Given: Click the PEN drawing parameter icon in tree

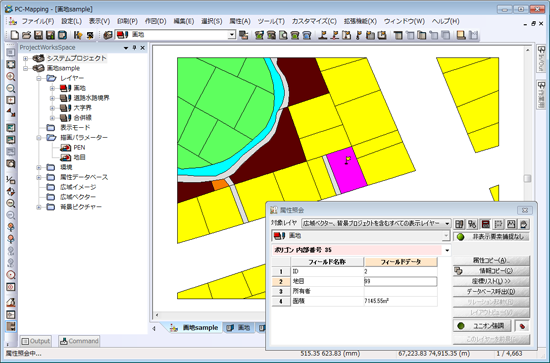Looking at the screenshot, I should pyautogui.click(x=66, y=148).
